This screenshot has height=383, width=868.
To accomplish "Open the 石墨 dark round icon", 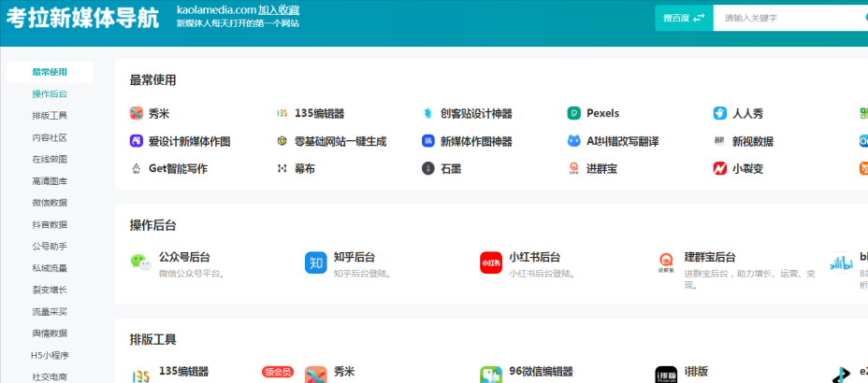I will coord(427,168).
